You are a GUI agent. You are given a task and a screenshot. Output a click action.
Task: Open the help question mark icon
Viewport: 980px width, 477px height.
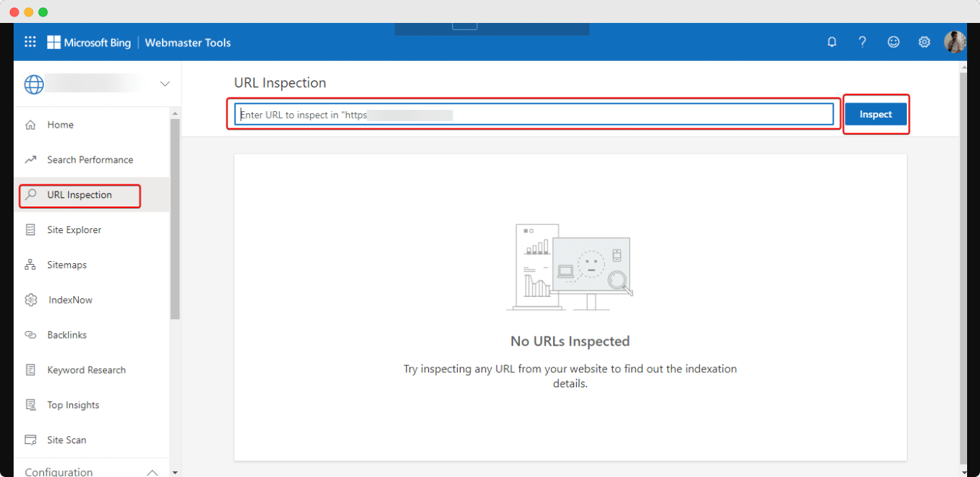pos(862,42)
